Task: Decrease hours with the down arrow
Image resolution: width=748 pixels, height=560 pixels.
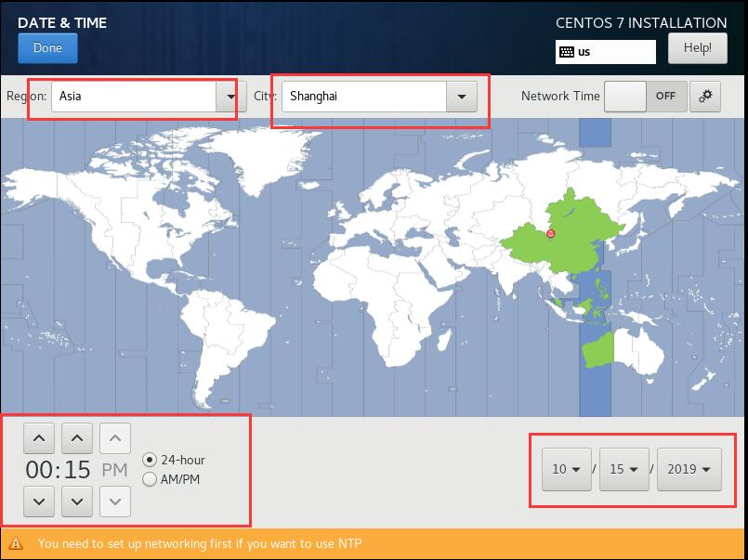Action: (x=38, y=501)
